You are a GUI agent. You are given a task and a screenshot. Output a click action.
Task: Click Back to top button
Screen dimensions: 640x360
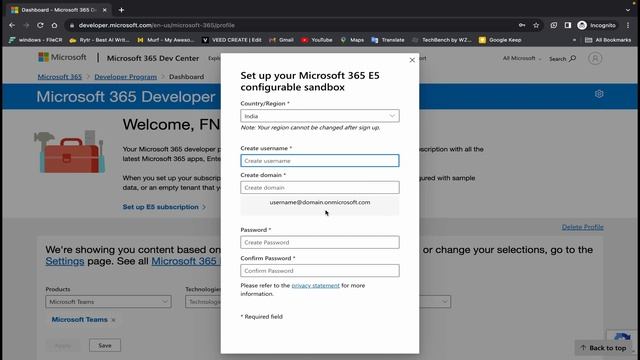click(x=603, y=348)
